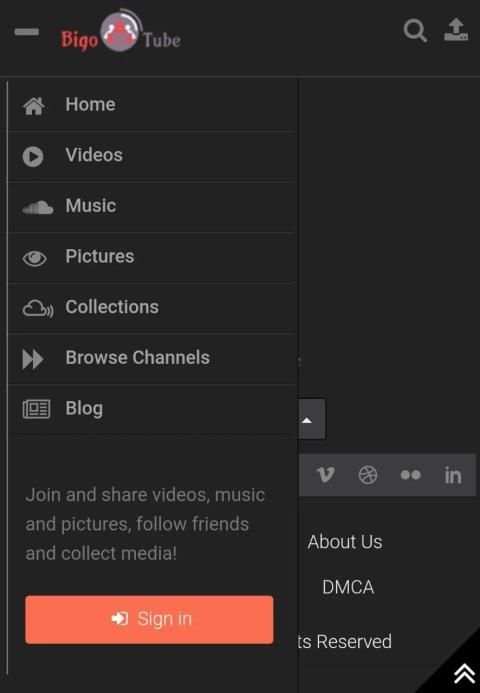
Task: Click the cloud icon beside Music
Action: [38, 207]
